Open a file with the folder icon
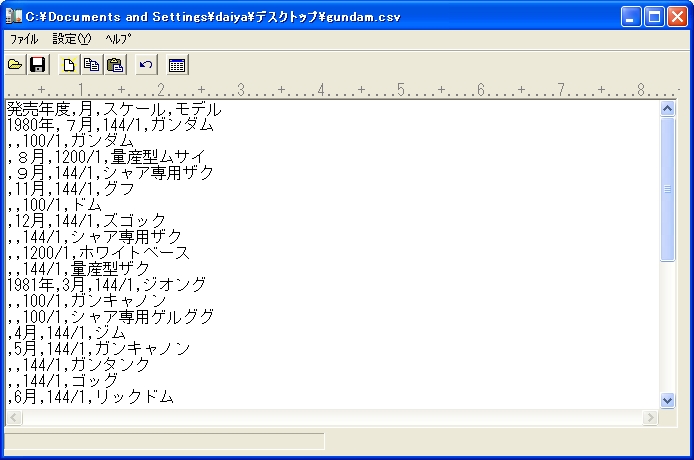The width and height of the screenshot is (694, 460). click(x=15, y=65)
